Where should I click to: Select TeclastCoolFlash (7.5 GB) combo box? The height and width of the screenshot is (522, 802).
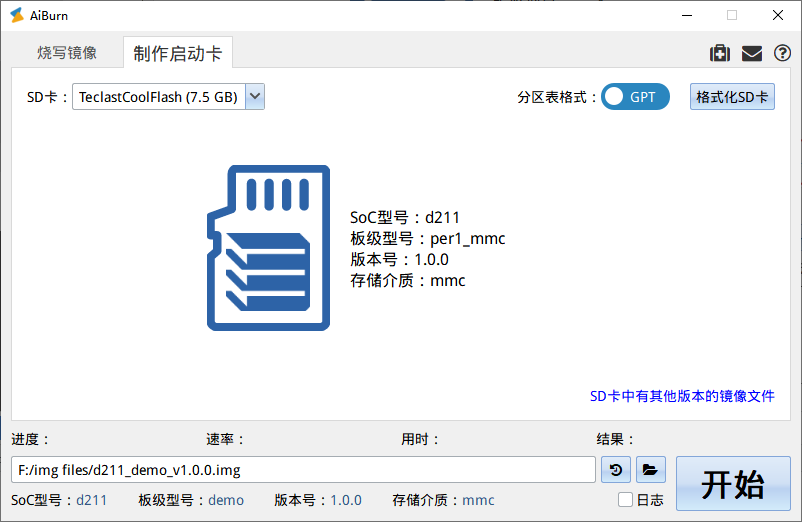click(159, 97)
